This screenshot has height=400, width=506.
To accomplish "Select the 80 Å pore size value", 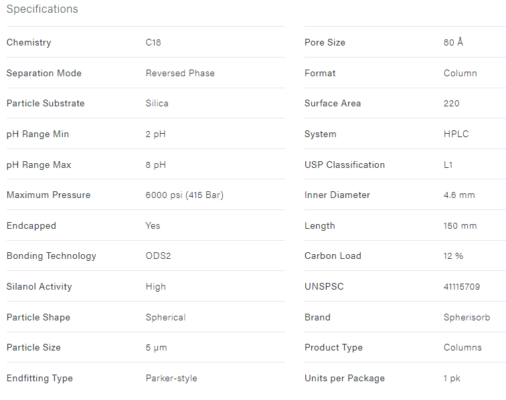I will tap(453, 42).
